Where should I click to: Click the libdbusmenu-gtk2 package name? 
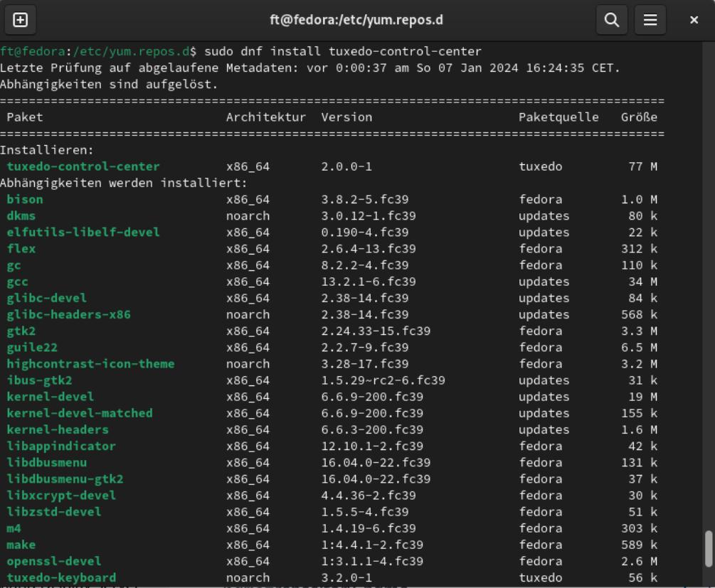(65, 479)
